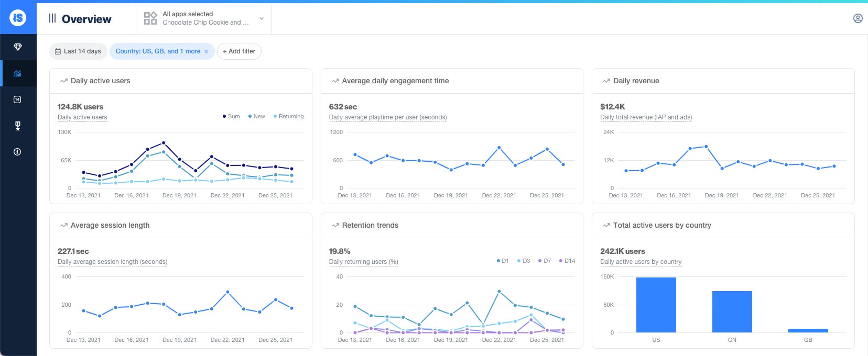Open the diamond icon in sidebar
Viewport: 868px width, 356px height.
click(x=18, y=47)
